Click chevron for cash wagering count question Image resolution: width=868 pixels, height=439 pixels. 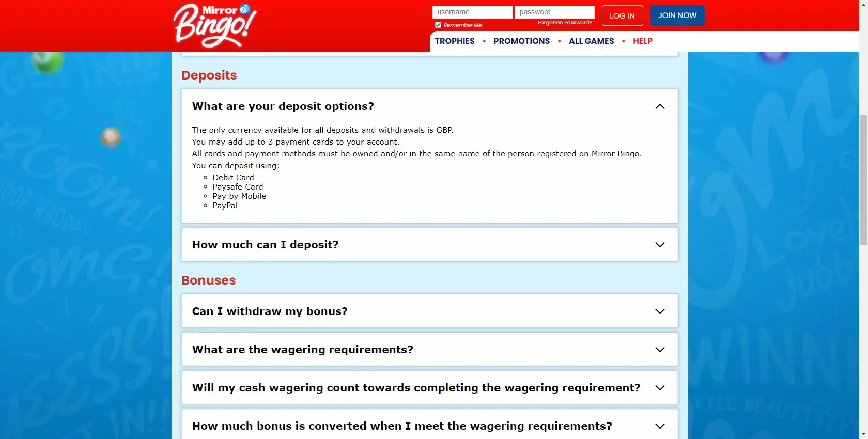point(660,388)
